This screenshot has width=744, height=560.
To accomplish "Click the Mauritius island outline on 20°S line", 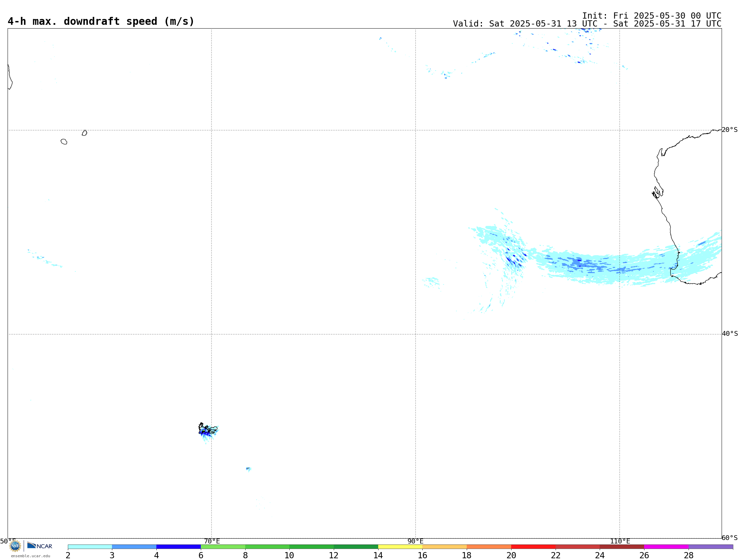I will tap(84, 133).
